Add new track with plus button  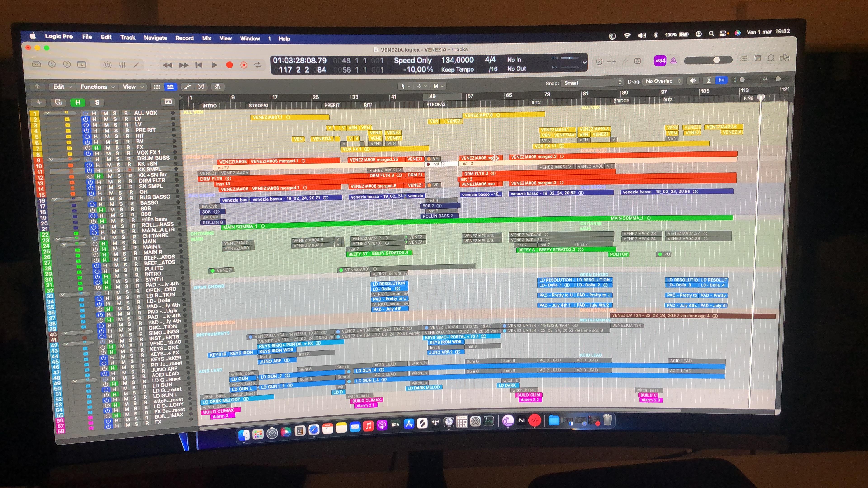point(39,102)
